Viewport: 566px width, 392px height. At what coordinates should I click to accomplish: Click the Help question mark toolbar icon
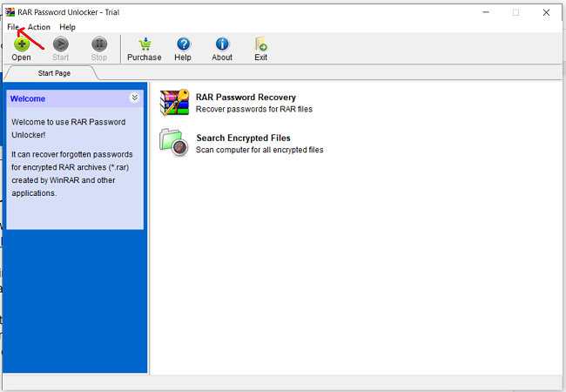pos(184,44)
